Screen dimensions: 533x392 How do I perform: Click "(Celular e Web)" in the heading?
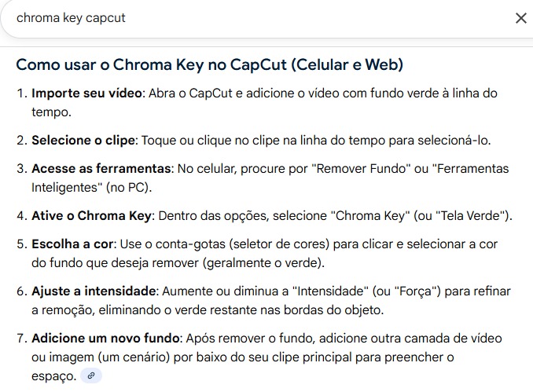[346, 64]
